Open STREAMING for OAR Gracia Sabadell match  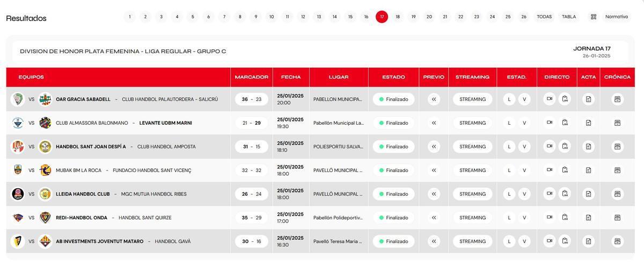pos(472,99)
